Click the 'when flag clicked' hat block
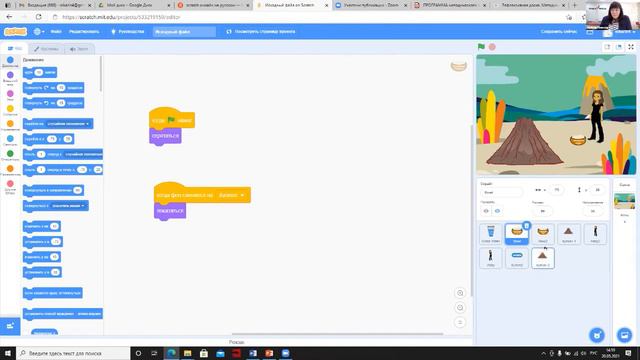Screen dimensions: 640x360 [x=172, y=118]
